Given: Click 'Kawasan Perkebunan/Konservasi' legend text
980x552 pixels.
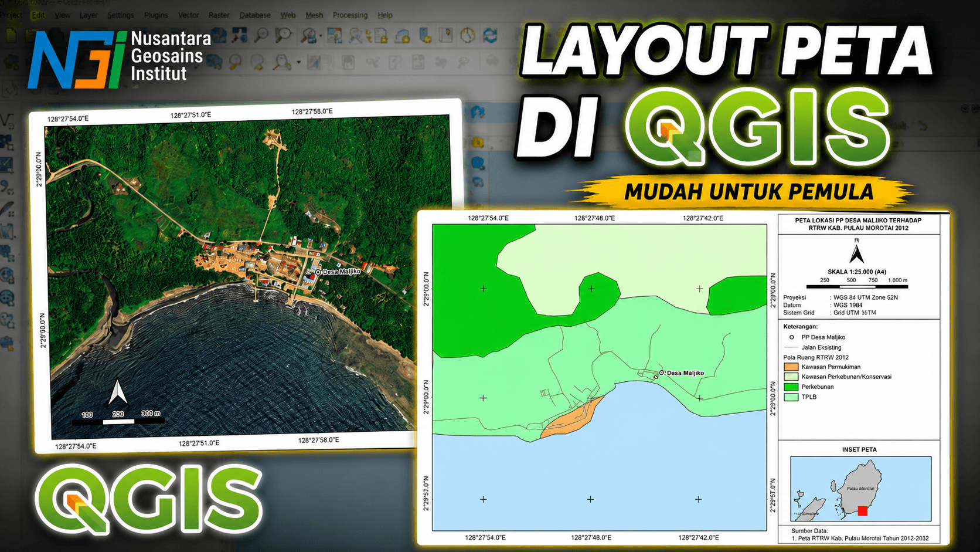Looking at the screenshot, I should point(846,377).
